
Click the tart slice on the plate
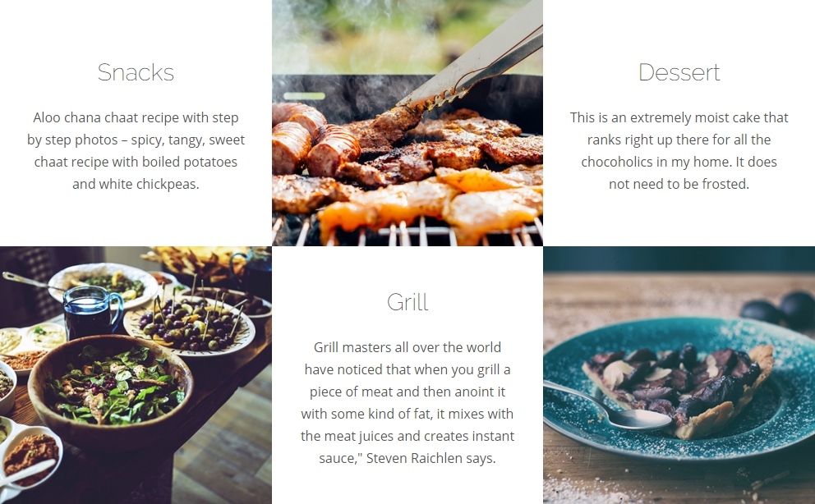[x=679, y=390]
